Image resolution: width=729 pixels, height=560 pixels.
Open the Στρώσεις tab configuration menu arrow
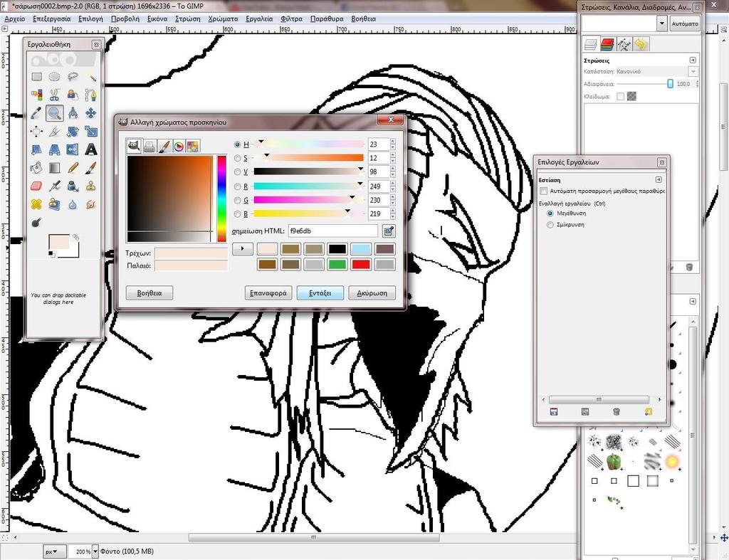(x=693, y=60)
